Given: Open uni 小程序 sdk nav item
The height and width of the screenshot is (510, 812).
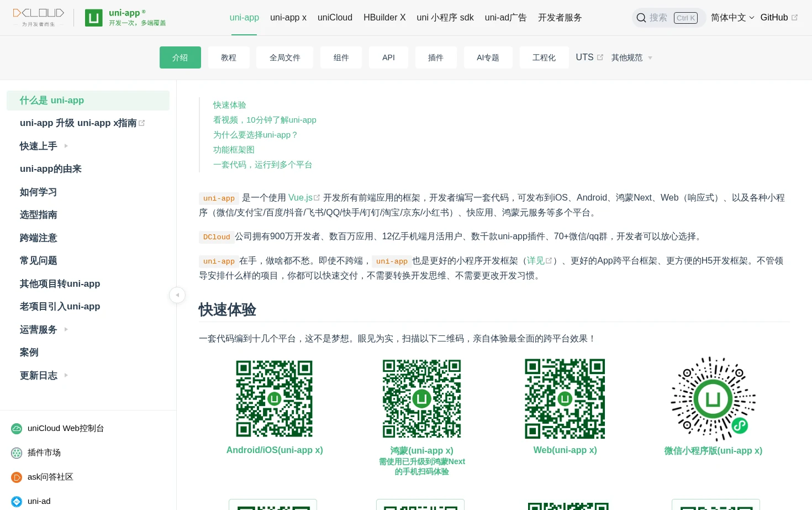Looking at the screenshot, I should click(445, 18).
